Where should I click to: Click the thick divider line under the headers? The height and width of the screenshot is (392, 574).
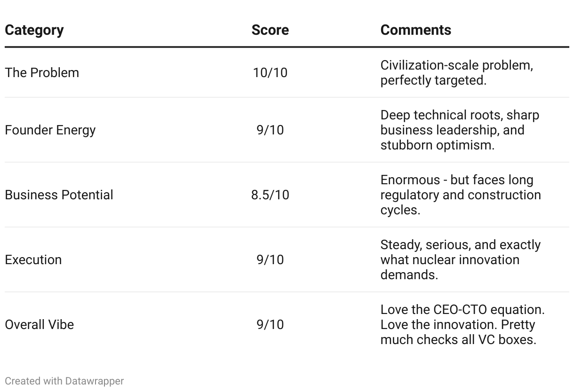point(287,47)
